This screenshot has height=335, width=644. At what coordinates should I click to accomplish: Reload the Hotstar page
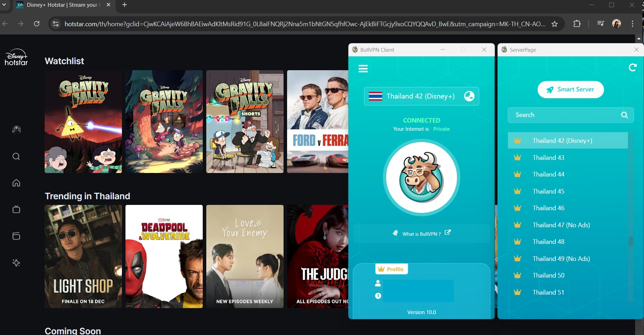click(37, 24)
